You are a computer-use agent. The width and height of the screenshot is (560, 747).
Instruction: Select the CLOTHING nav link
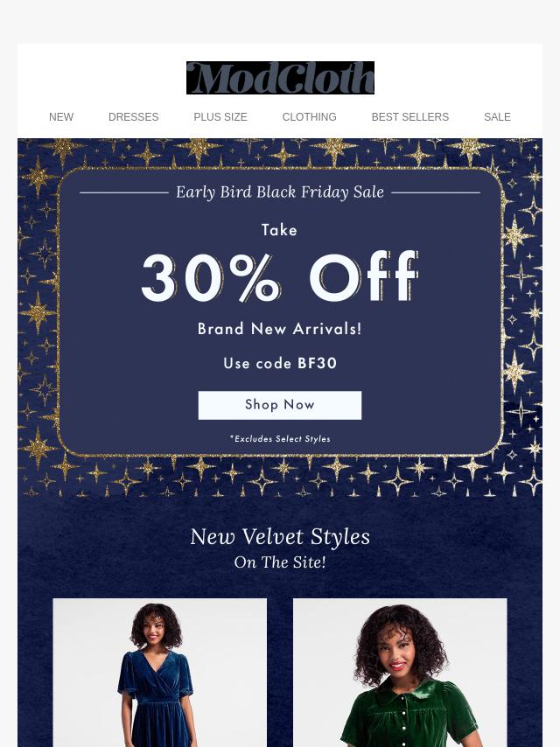pyautogui.click(x=309, y=116)
